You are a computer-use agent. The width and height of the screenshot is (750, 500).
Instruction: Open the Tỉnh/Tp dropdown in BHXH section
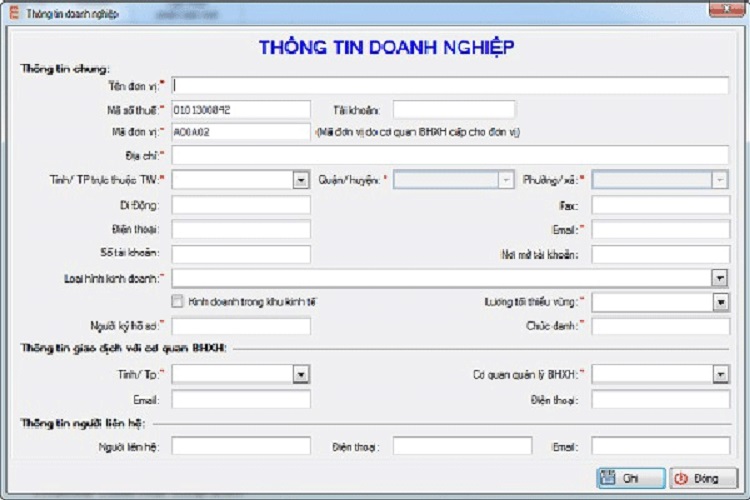(x=301, y=374)
